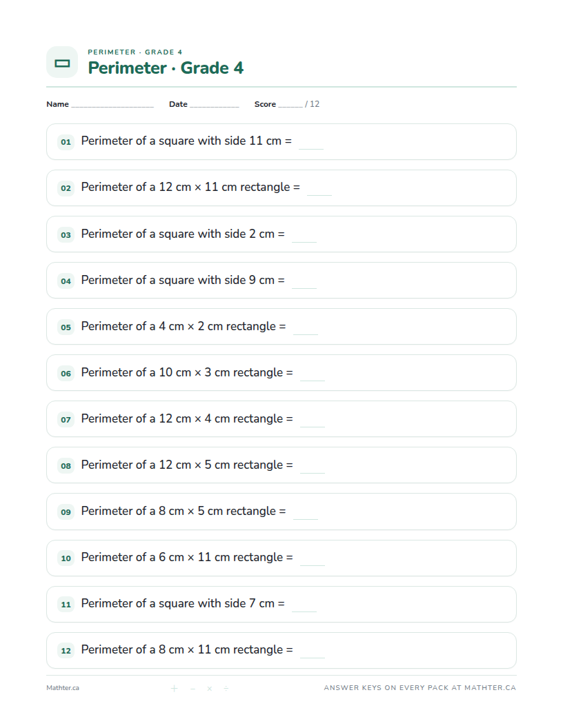Click the Score blank before "/ 12"
Screen dimensions: 563x728
tap(290, 106)
